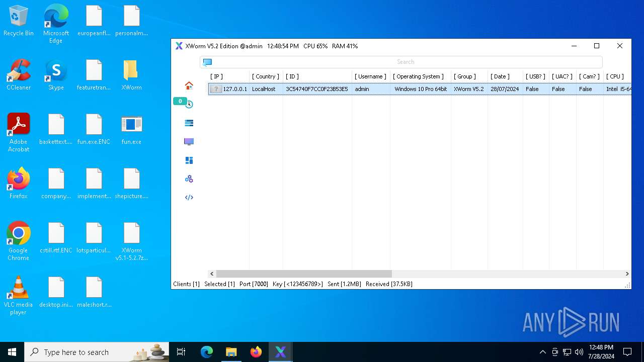
Task: Open the clock history sidebar icon
Action: coord(190,105)
